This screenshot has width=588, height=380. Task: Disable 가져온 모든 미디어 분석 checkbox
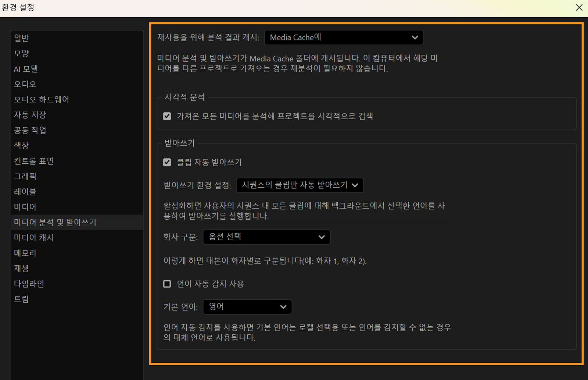click(x=167, y=116)
